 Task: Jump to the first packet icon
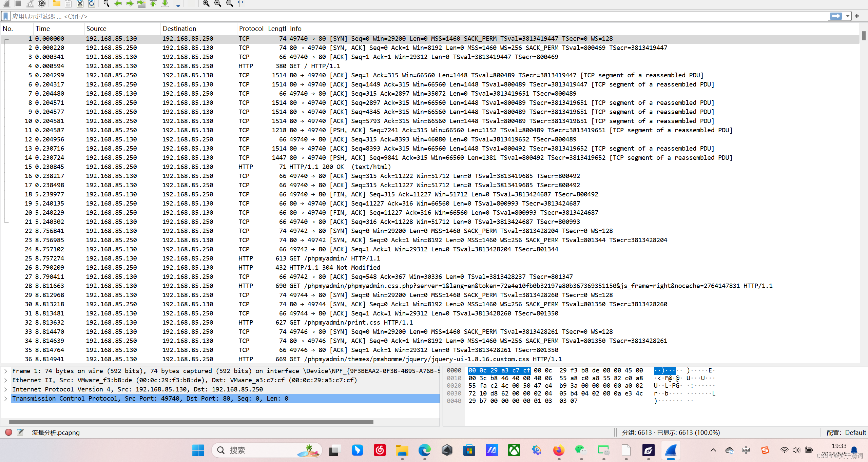click(x=153, y=4)
